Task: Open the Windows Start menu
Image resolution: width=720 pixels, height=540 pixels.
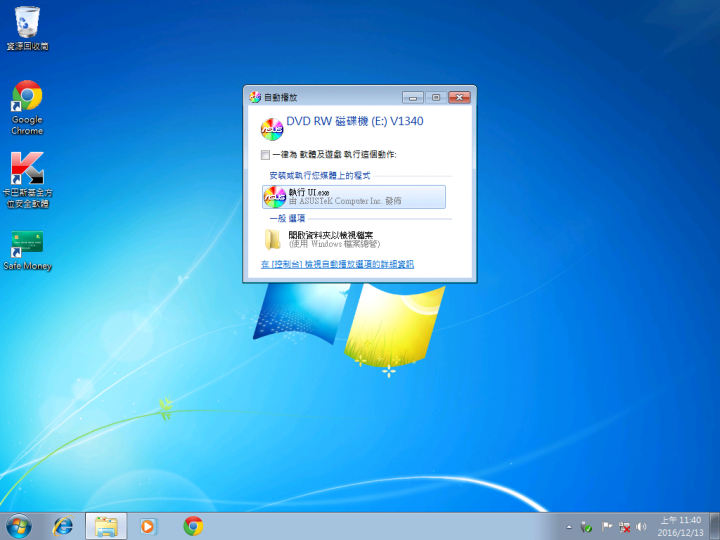Action: (19, 526)
